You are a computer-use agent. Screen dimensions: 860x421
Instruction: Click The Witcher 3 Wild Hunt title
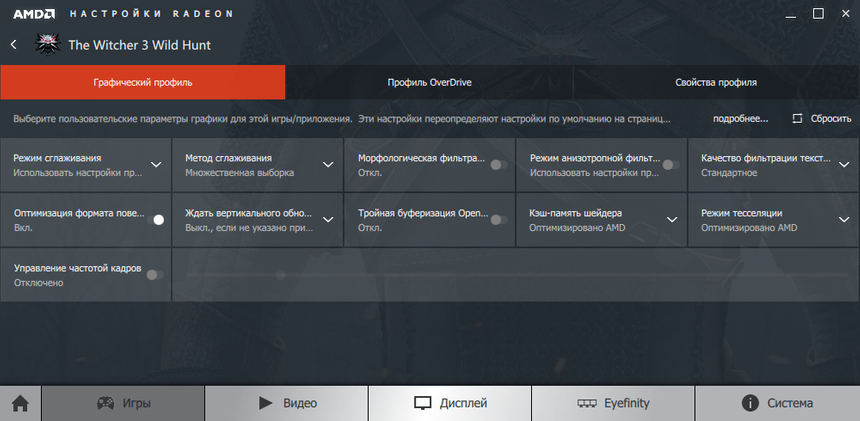click(139, 45)
